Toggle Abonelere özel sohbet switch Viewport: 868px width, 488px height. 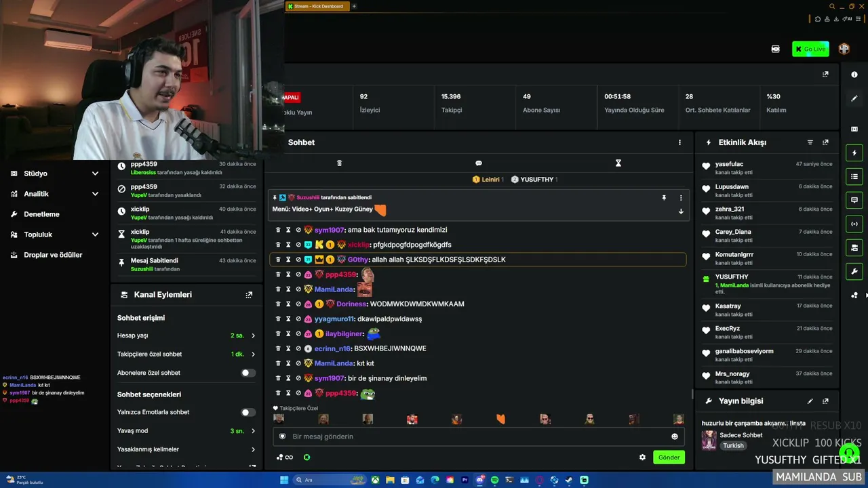click(x=248, y=373)
